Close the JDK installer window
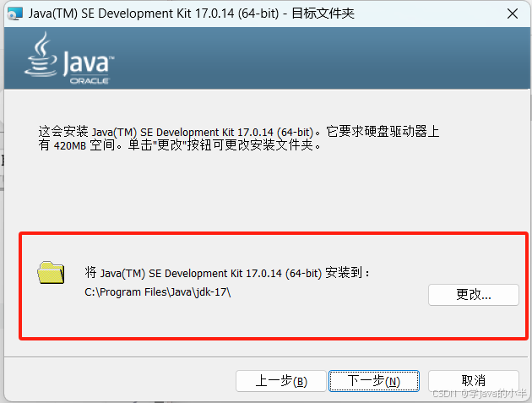This screenshot has width=532, height=403. 513,14
